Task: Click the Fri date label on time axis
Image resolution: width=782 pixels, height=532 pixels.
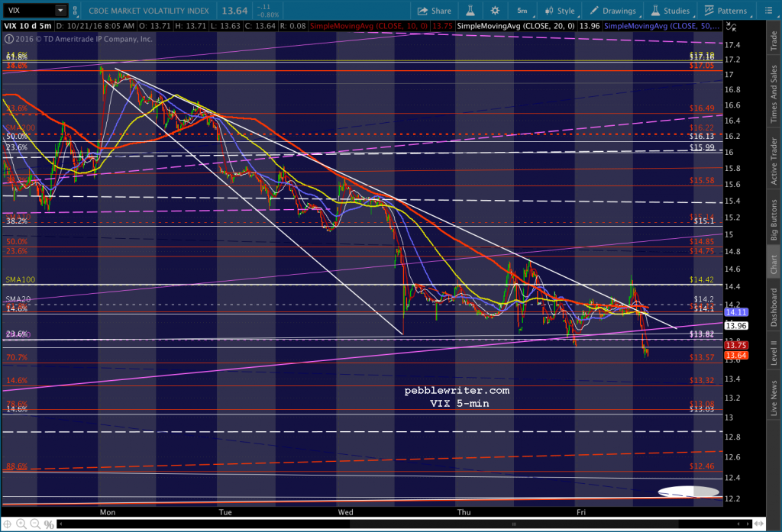Action: point(581,512)
